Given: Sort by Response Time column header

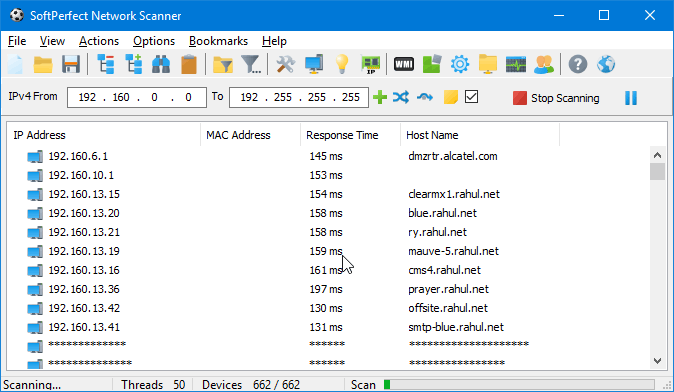Looking at the screenshot, I should point(350,135).
